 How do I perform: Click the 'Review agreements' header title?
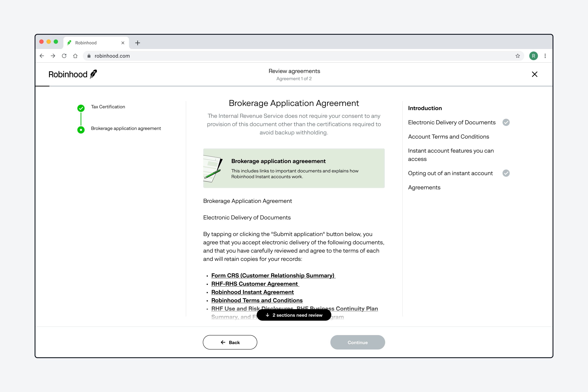[294, 71]
